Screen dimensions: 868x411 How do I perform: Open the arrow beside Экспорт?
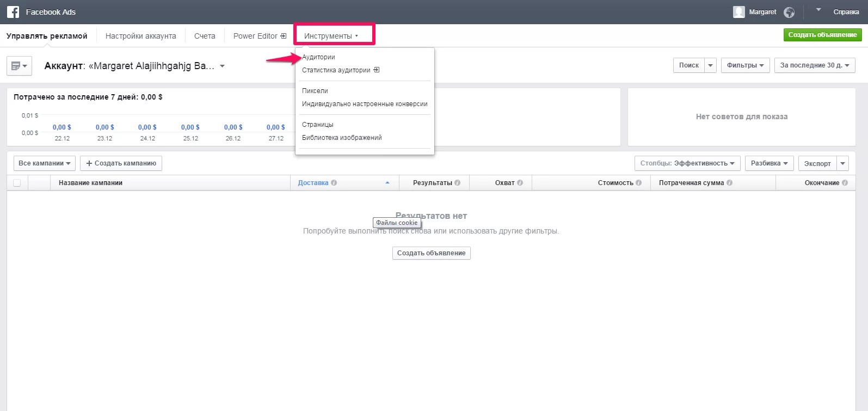(x=843, y=163)
